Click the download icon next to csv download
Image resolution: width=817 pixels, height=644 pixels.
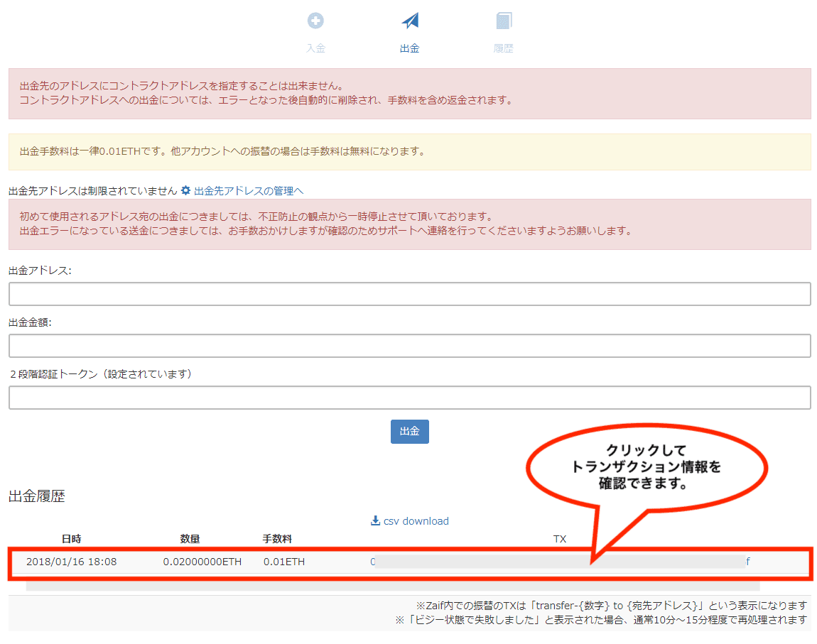[x=376, y=521]
